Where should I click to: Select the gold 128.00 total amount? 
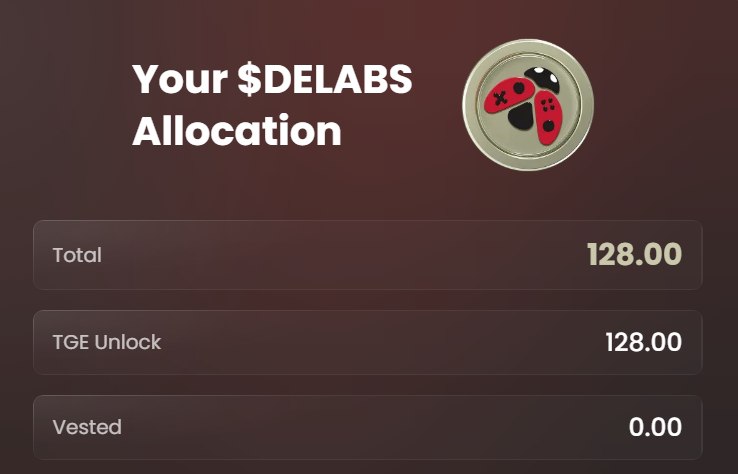click(634, 255)
